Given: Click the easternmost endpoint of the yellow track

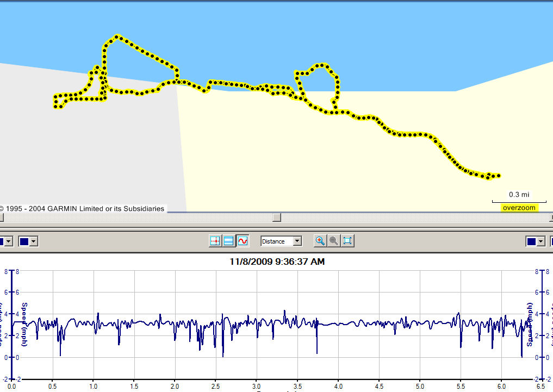Looking at the screenshot, I should pos(499,176).
